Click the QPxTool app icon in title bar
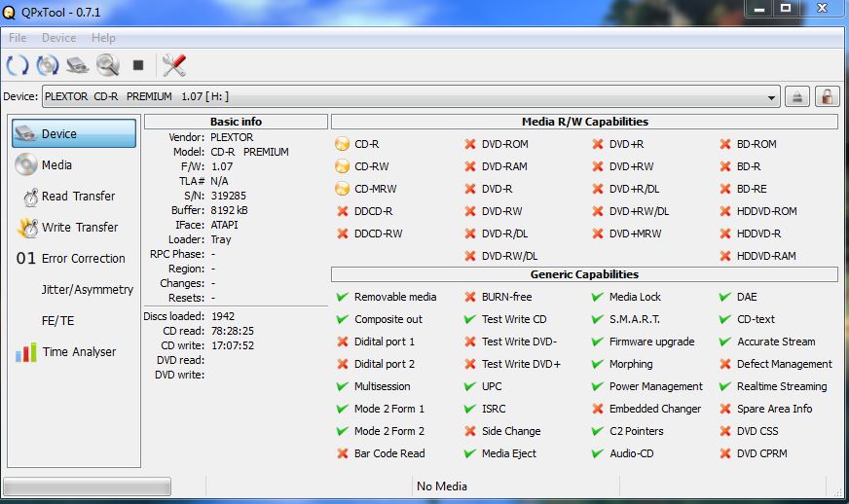The image size is (849, 504). point(9,13)
